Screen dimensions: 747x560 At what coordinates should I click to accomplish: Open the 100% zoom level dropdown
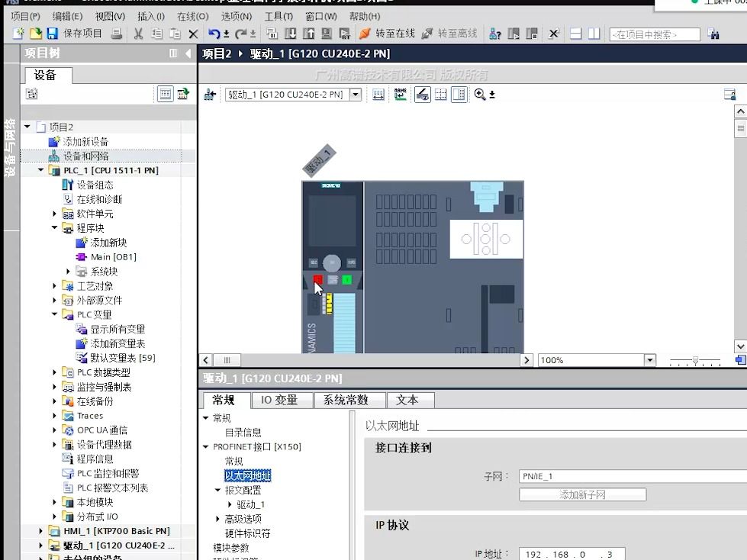(x=650, y=360)
